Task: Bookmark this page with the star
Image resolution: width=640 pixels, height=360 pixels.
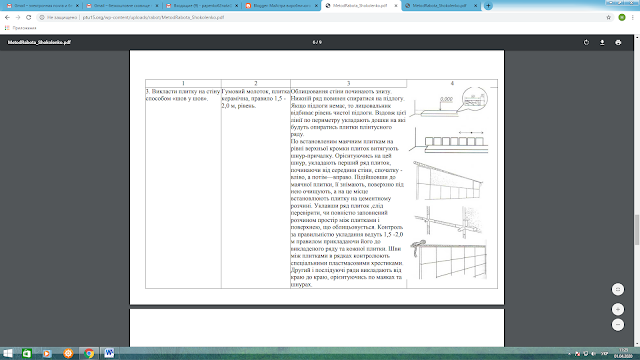Action: (x=609, y=18)
